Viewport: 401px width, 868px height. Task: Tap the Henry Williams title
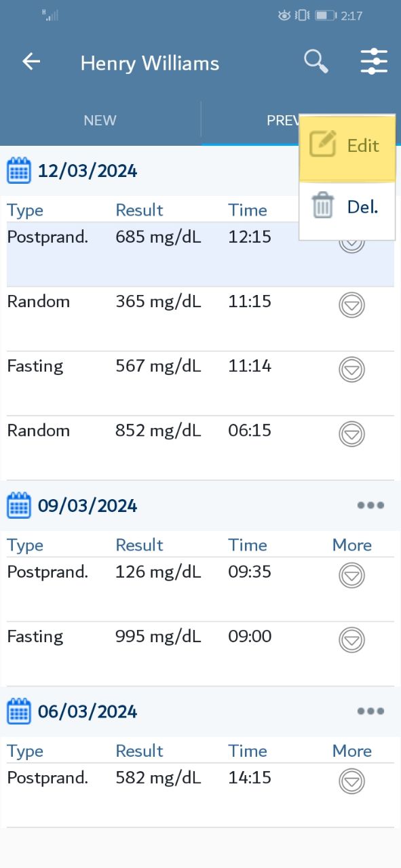150,63
